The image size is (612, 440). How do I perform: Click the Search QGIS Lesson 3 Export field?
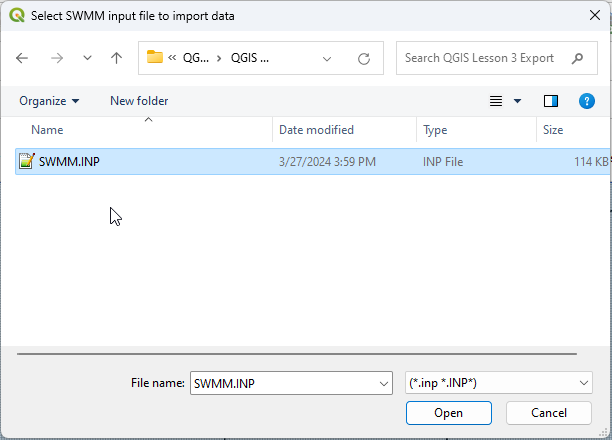[x=480, y=58]
